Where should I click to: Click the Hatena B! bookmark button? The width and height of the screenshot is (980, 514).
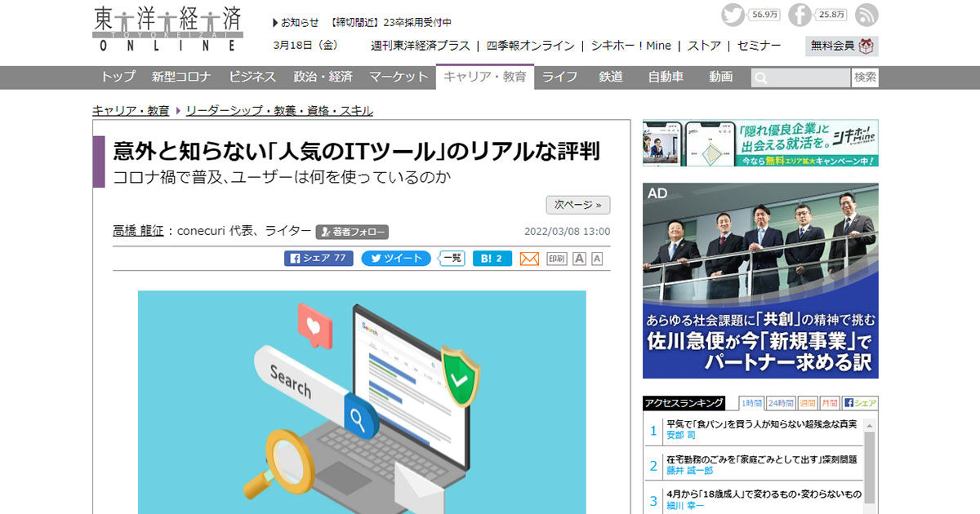click(492, 259)
